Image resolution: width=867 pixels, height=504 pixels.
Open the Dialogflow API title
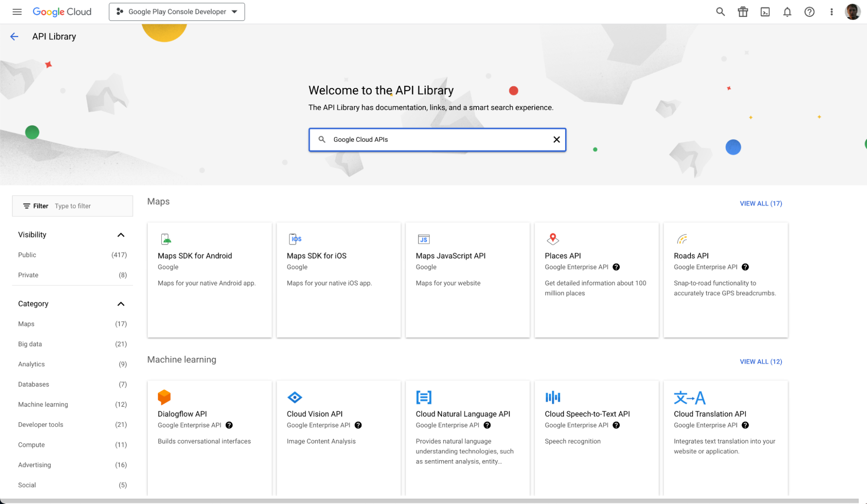182,414
